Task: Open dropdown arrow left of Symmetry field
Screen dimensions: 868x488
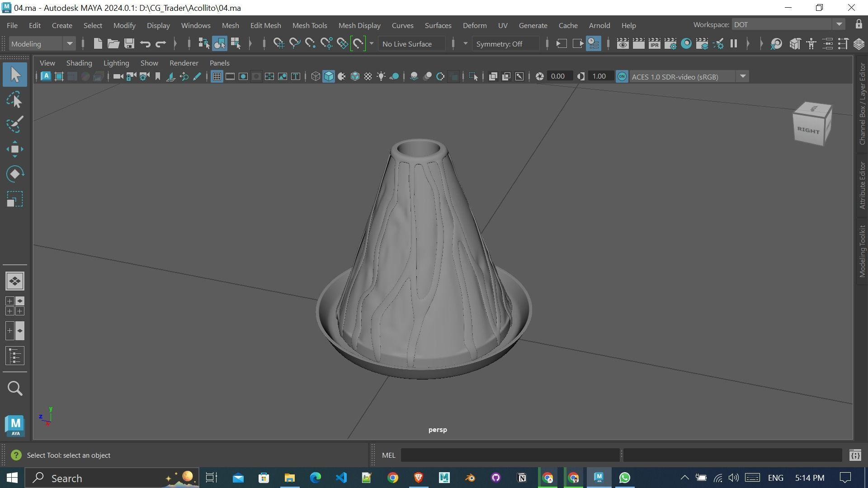Action: [465, 44]
